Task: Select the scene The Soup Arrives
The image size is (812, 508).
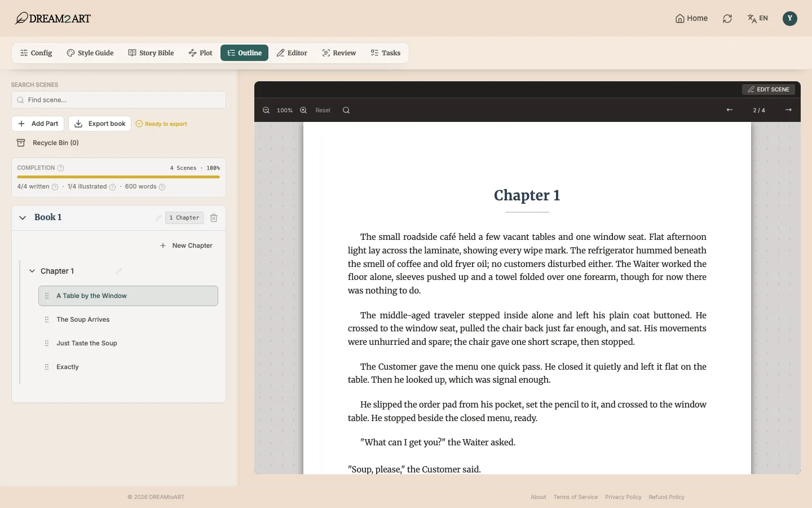Action: click(x=128, y=319)
